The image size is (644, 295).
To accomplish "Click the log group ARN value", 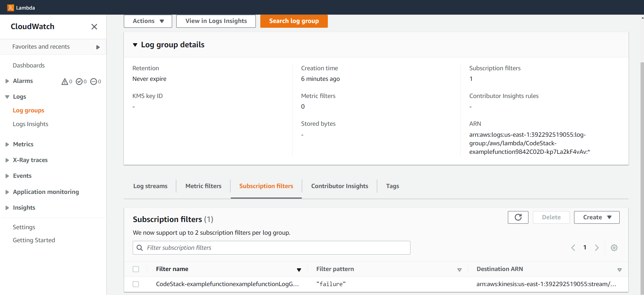I will pyautogui.click(x=529, y=143).
